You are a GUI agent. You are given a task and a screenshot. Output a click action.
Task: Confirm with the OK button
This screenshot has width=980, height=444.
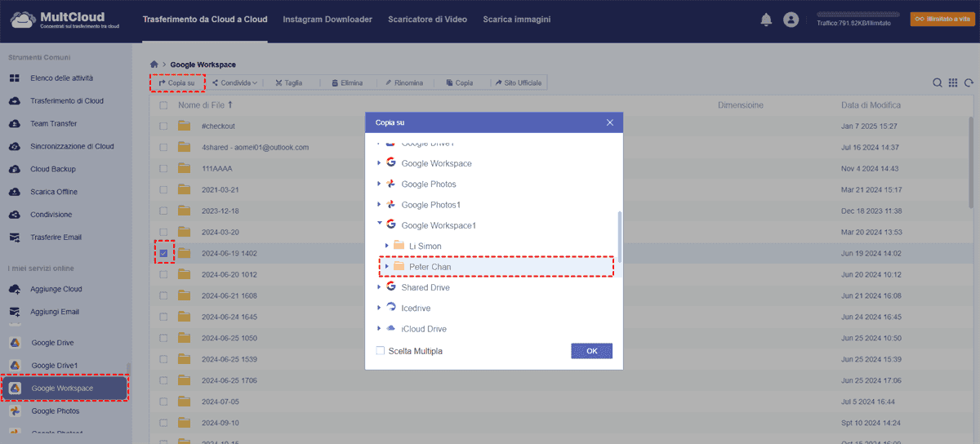pos(592,351)
